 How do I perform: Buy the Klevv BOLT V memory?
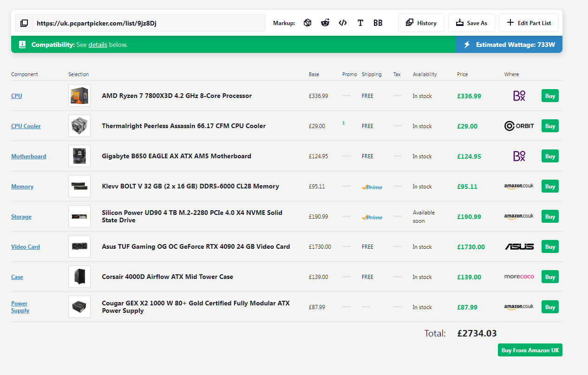click(x=550, y=186)
